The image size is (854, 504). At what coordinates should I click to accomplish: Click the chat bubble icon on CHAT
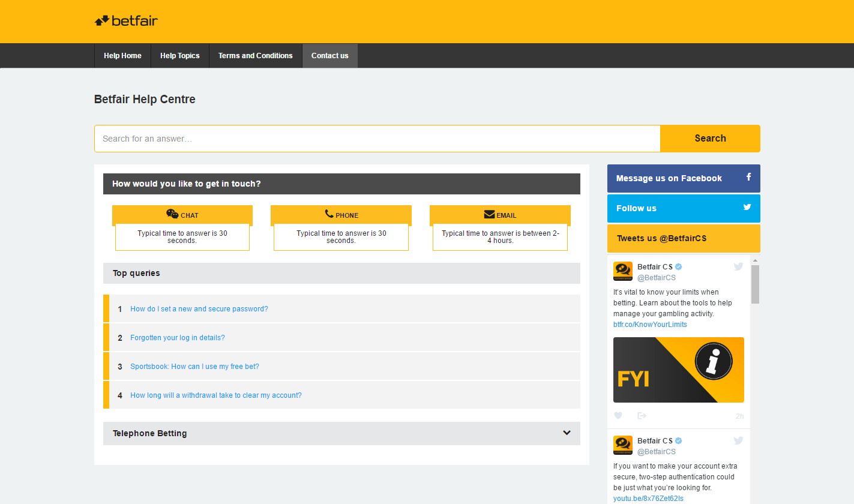172,214
